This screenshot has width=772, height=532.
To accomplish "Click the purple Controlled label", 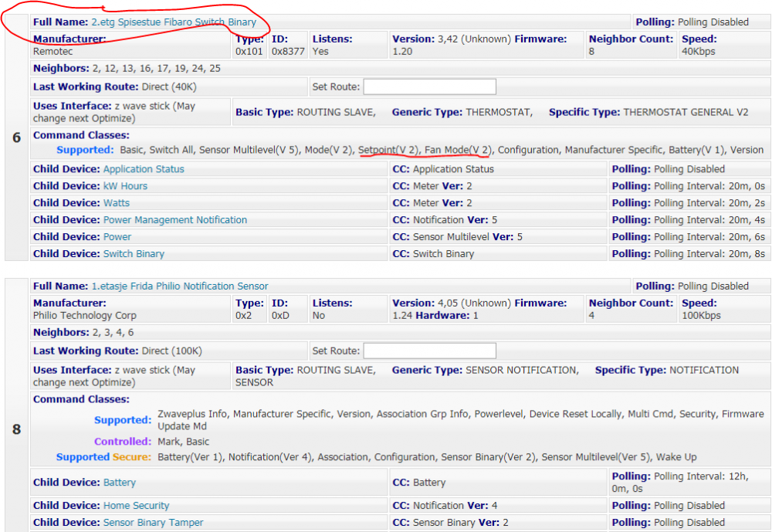I will (x=123, y=442).
